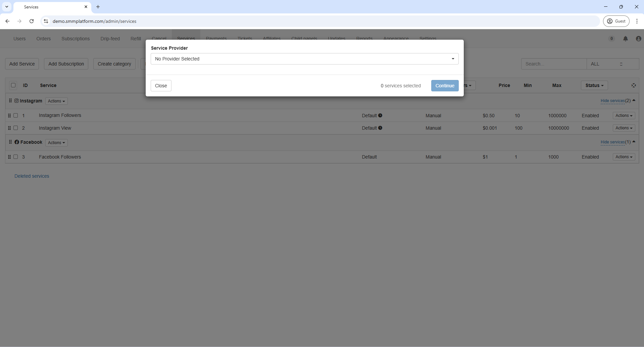Select the Instagram View row checkbox
This screenshot has width=644, height=347.
(x=16, y=128)
